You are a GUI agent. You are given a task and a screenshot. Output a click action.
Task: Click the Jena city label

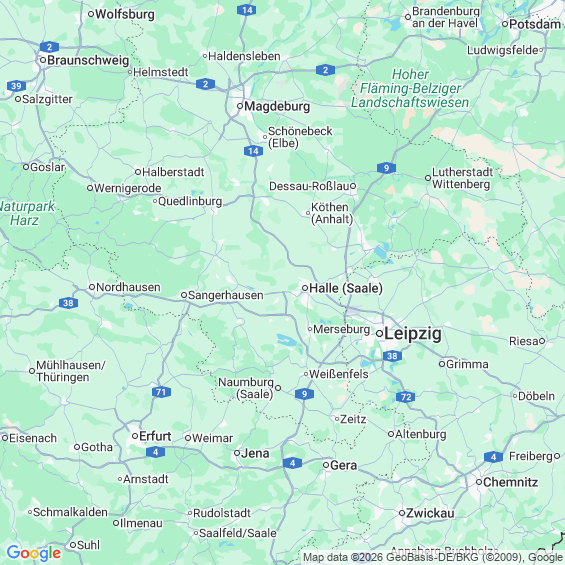click(x=255, y=453)
